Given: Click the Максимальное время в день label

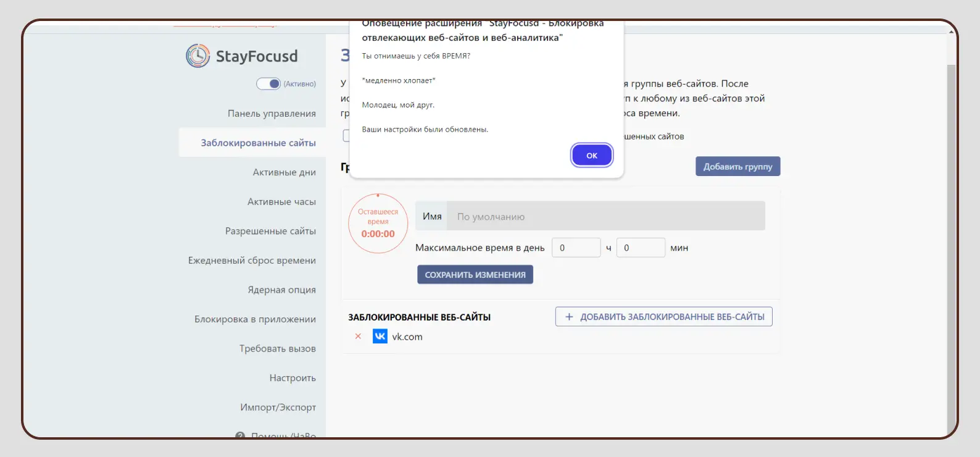Looking at the screenshot, I should click(480, 248).
